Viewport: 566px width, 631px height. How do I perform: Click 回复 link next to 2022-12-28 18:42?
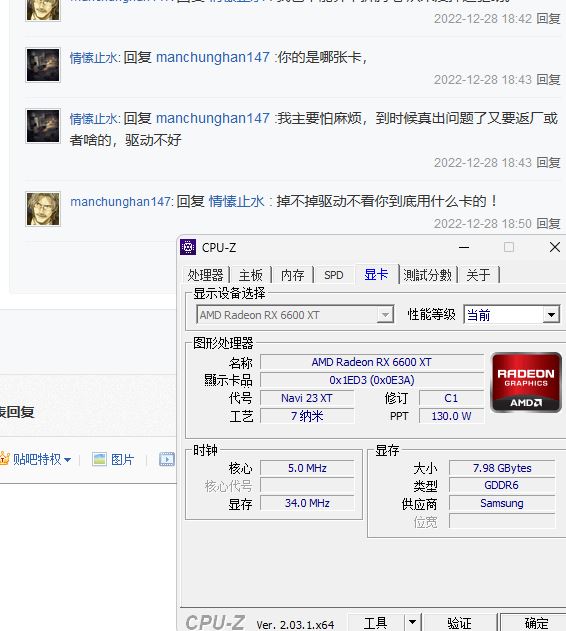tap(548, 19)
